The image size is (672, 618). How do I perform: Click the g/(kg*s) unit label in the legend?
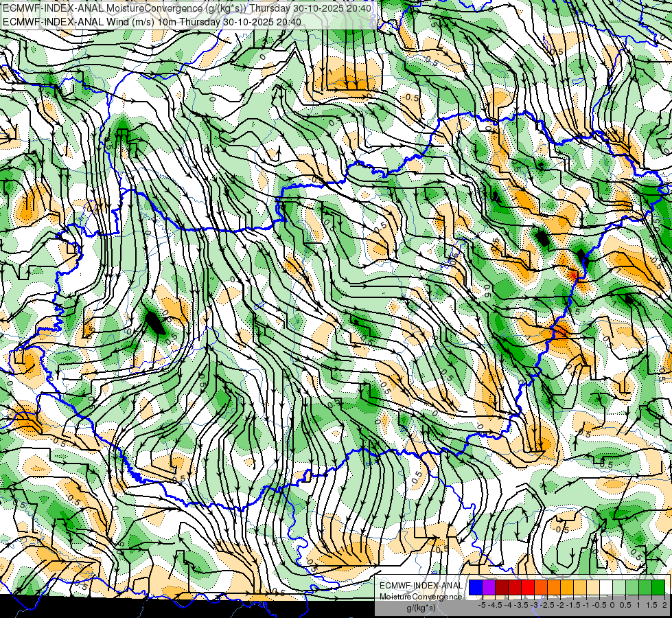point(421,608)
